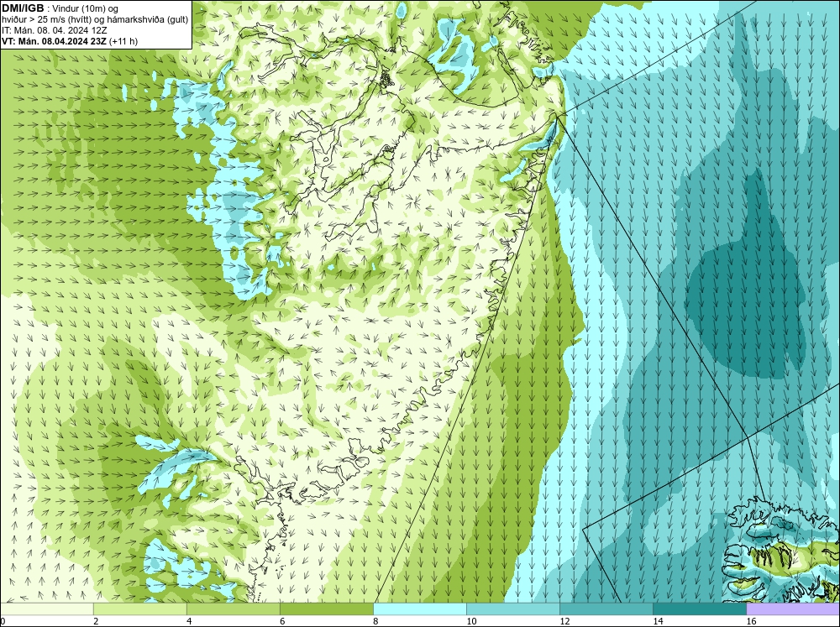Click the 14–16 m/s dark teal legend swatch
The height and width of the screenshot is (627, 840).
click(699, 609)
